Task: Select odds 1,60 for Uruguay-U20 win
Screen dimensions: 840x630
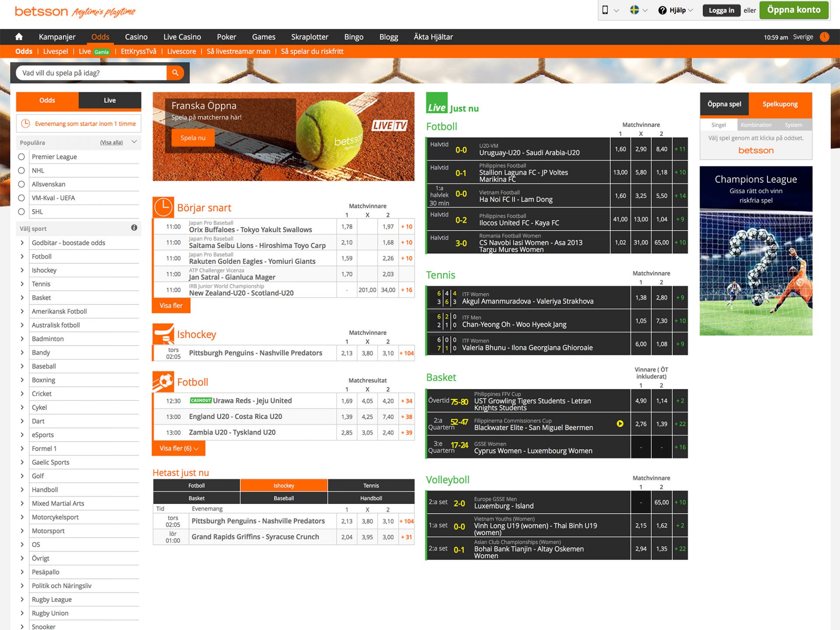Action: [620, 149]
